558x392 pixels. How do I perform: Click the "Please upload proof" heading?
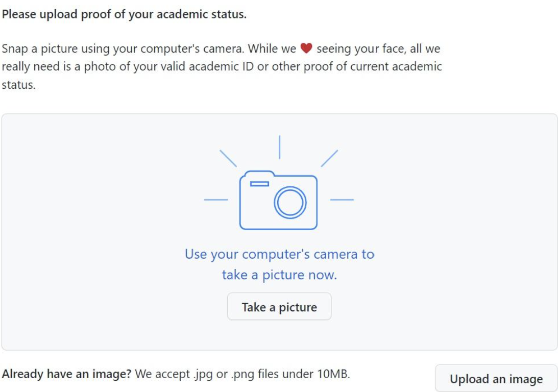point(124,14)
